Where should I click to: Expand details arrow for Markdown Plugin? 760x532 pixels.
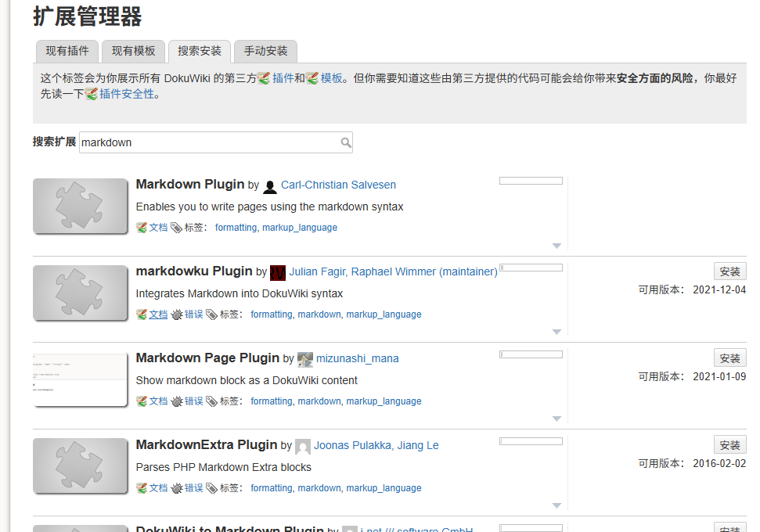(x=557, y=246)
